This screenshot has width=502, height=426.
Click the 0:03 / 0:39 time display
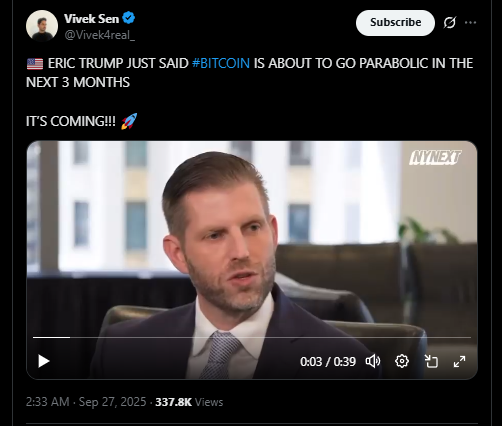pyautogui.click(x=328, y=362)
